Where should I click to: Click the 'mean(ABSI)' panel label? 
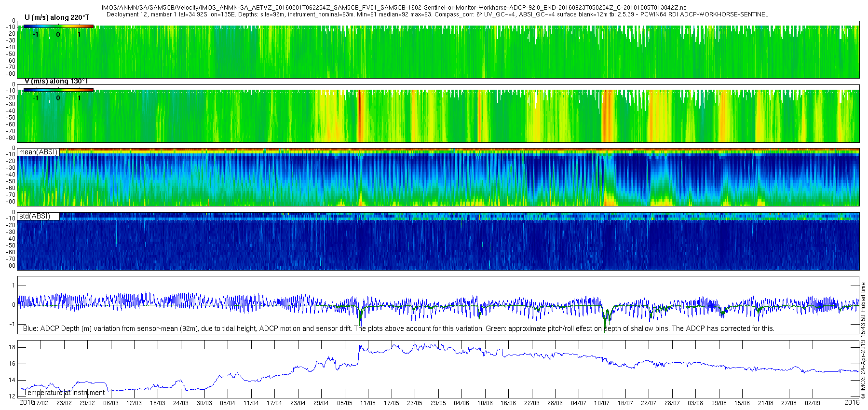[38, 152]
